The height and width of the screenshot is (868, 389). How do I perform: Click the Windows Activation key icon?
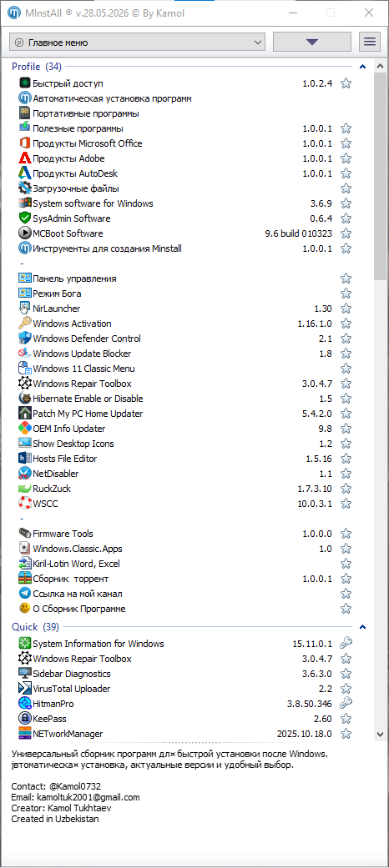25,324
